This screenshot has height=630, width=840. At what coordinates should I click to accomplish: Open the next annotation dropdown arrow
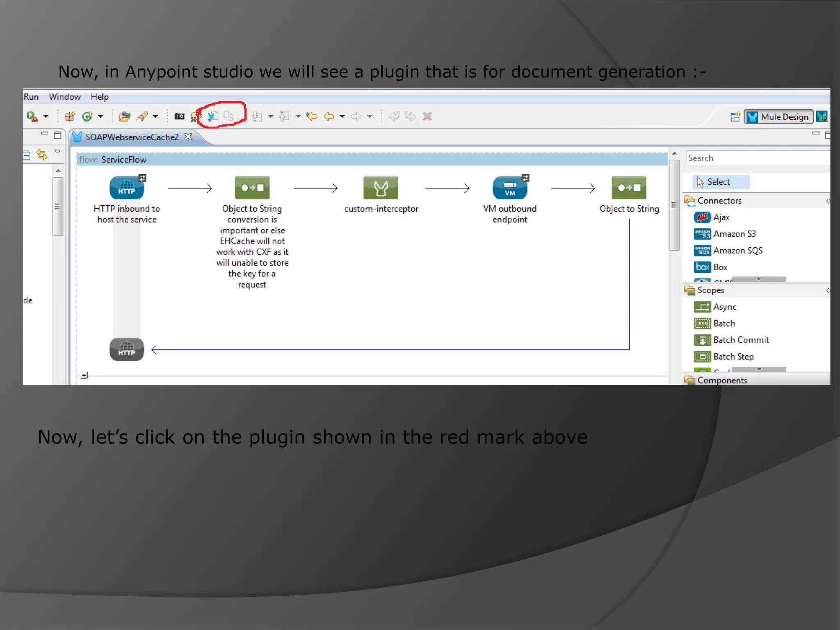point(270,116)
